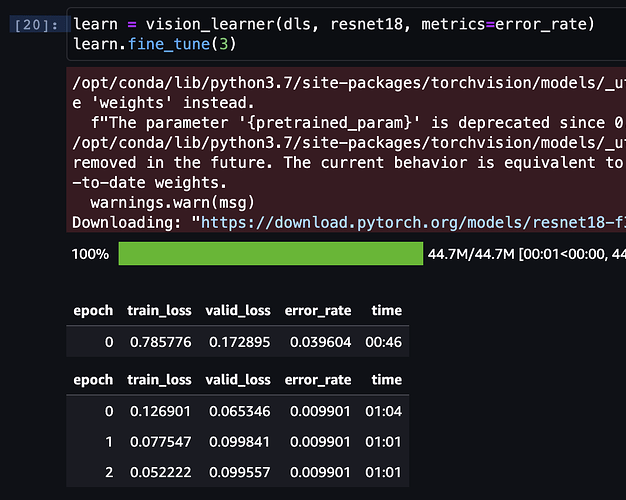The height and width of the screenshot is (500, 626).
Task: Click the 0.039604 error rate cell
Action: (318, 343)
